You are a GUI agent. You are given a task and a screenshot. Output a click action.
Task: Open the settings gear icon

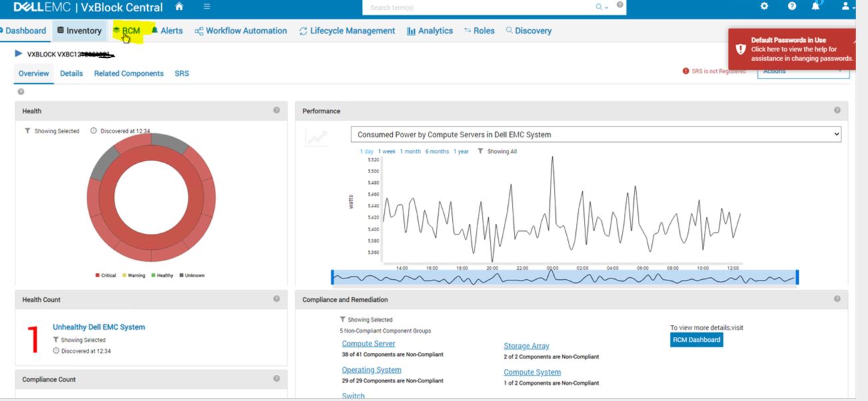pyautogui.click(x=764, y=6)
